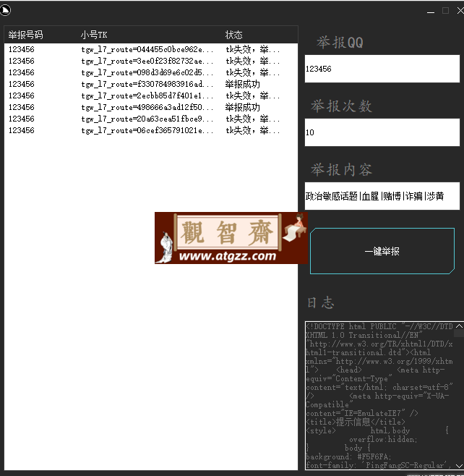This screenshot has height=476, width=464.
Task: Click the 状态 column header
Action: [234, 35]
